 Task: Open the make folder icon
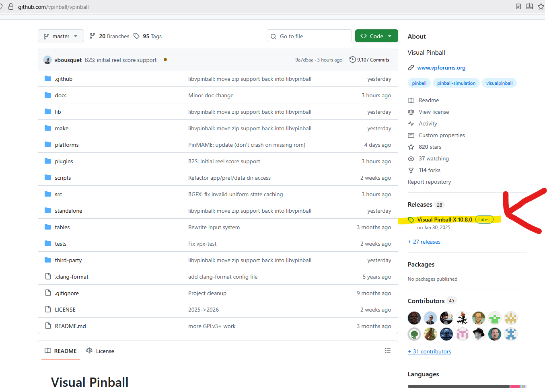coord(48,128)
